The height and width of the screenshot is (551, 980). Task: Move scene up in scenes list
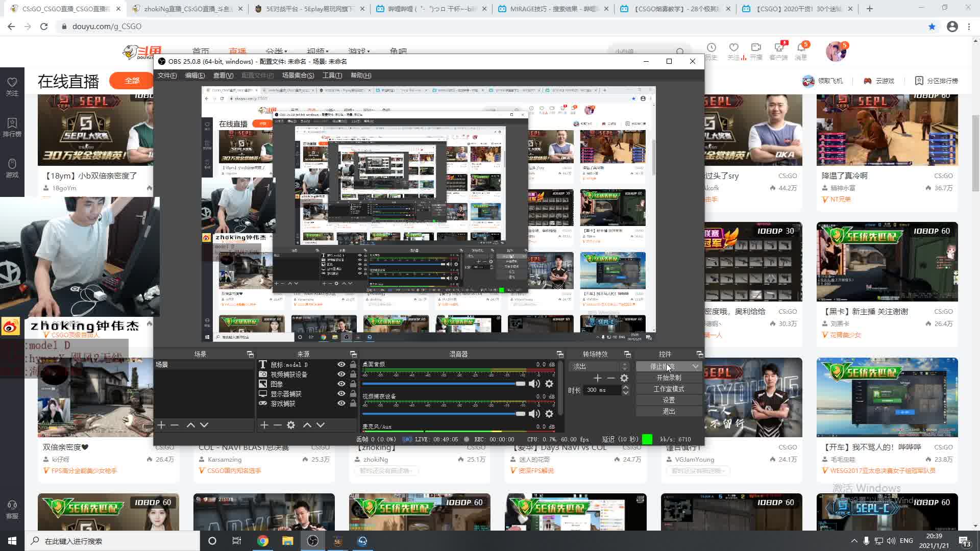190,425
